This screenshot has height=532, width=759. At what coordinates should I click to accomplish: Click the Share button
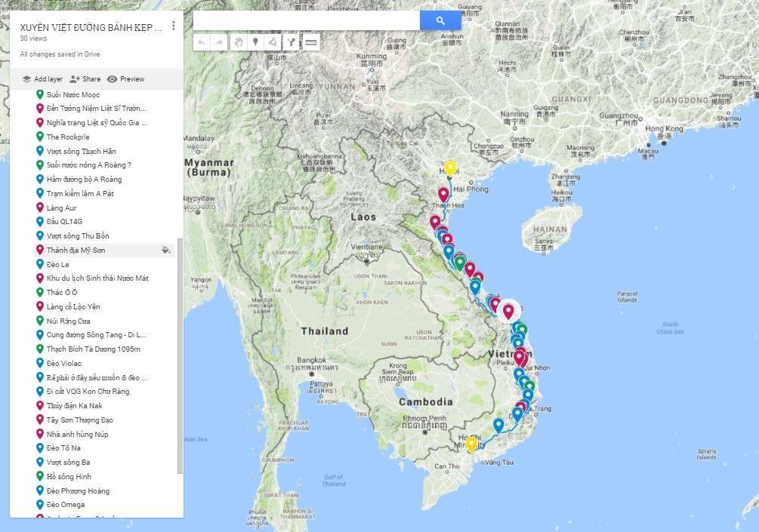[x=85, y=79]
